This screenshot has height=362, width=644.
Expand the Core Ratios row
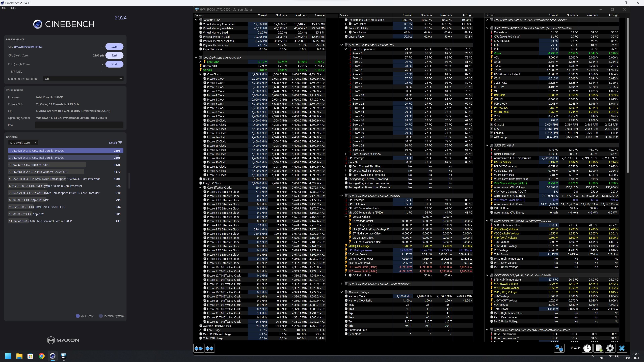click(x=346, y=32)
